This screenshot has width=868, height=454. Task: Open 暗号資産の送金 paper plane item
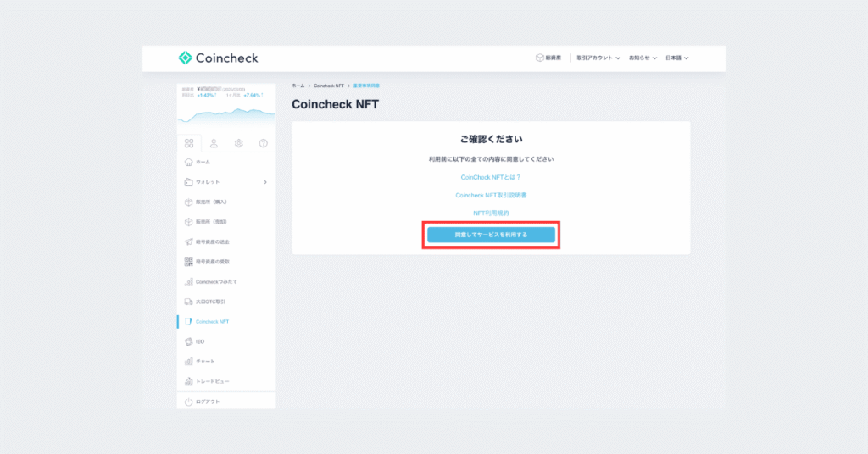point(225,241)
